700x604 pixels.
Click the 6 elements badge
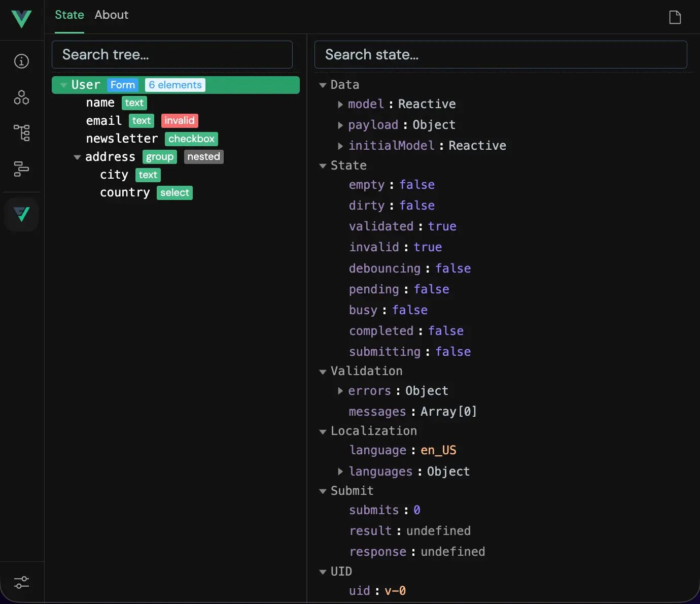[x=175, y=85]
